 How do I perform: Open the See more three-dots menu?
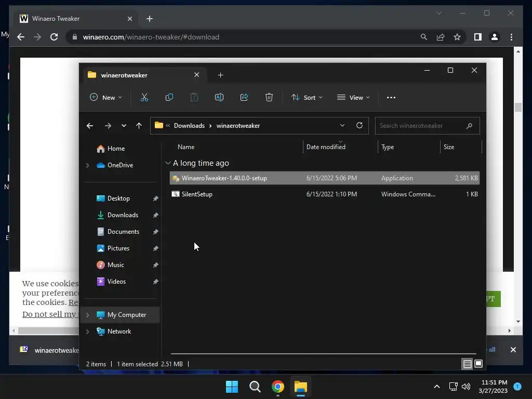click(x=391, y=97)
